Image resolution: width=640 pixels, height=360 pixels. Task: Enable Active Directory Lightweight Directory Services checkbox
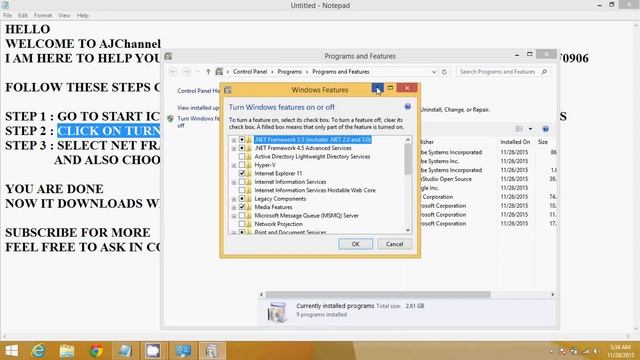242,156
